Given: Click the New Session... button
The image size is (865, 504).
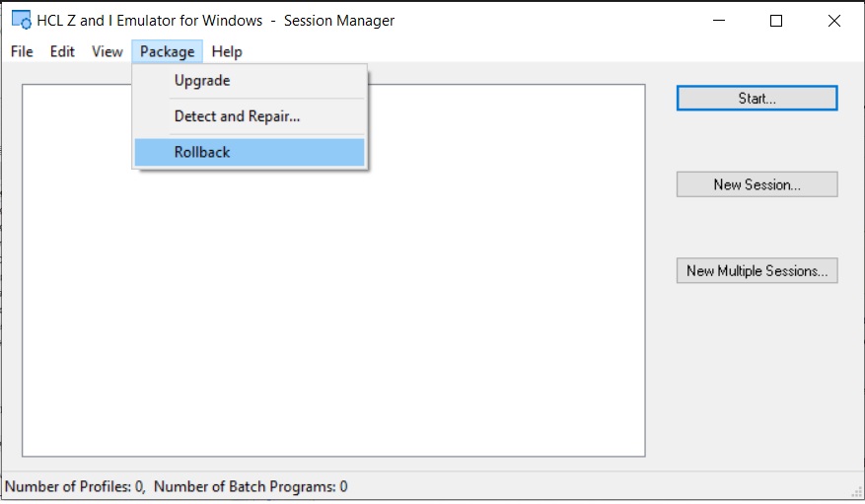Looking at the screenshot, I should (757, 184).
